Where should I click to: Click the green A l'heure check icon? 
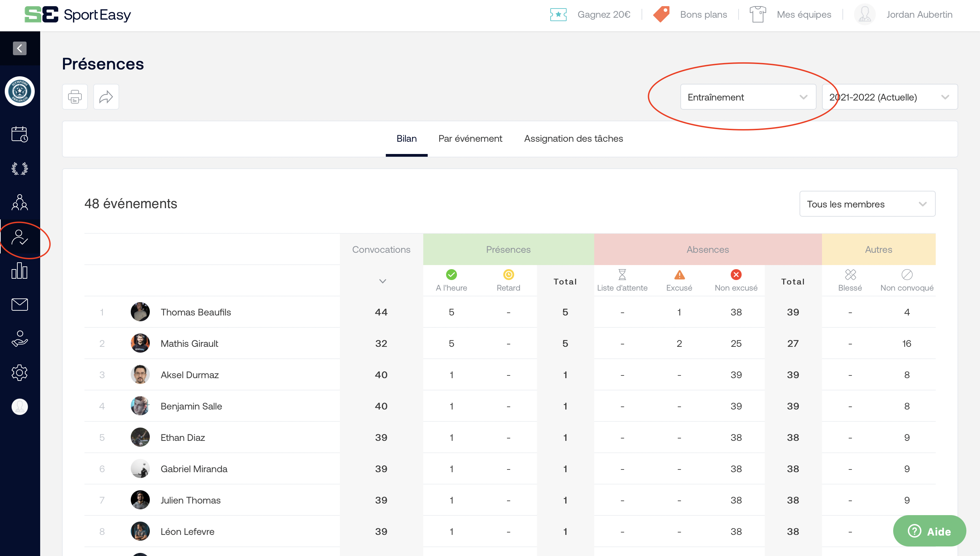(x=452, y=275)
